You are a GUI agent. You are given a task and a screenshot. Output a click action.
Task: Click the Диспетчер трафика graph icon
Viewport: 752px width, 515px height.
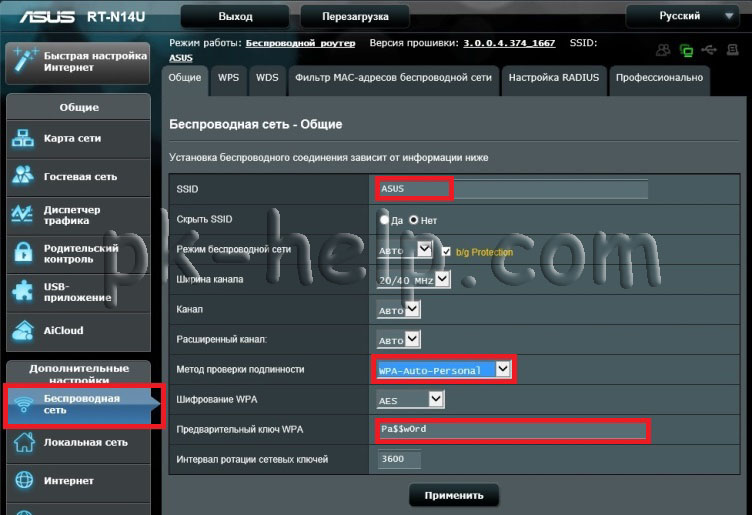point(23,214)
